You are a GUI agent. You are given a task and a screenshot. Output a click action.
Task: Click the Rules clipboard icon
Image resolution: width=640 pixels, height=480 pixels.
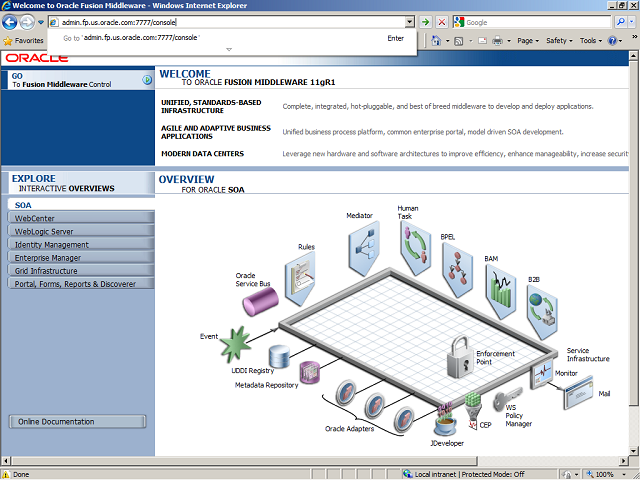click(300, 279)
